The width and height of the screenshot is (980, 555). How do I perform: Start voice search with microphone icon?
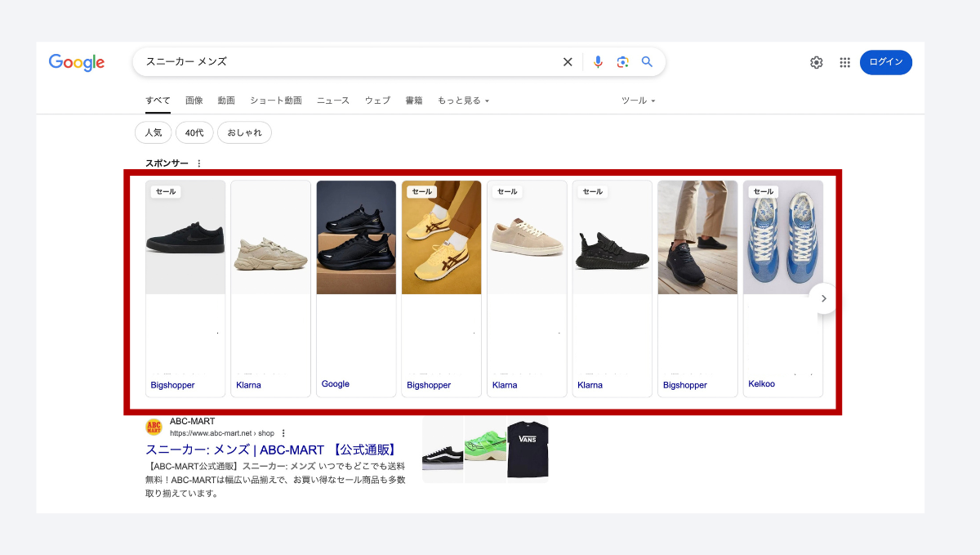pyautogui.click(x=598, y=62)
